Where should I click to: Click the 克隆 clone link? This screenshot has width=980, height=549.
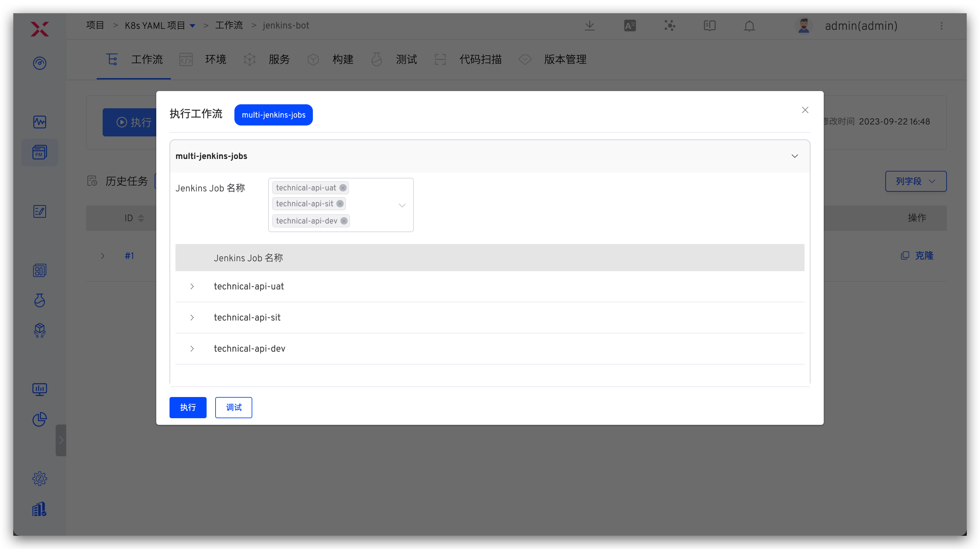(917, 256)
